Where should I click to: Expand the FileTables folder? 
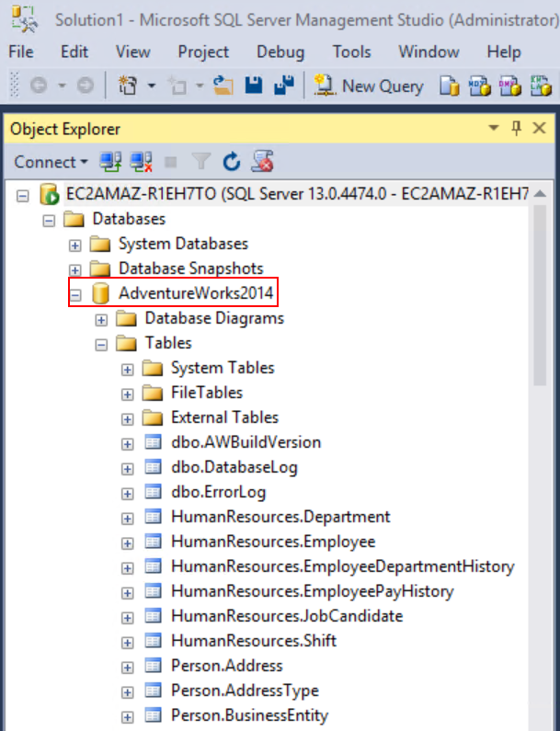click(x=127, y=394)
